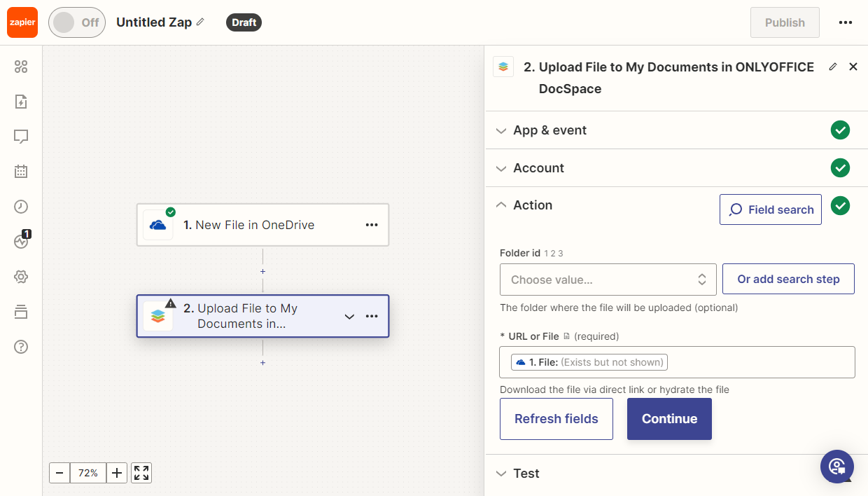Click pencil icon to rename the step

pyautogui.click(x=832, y=67)
